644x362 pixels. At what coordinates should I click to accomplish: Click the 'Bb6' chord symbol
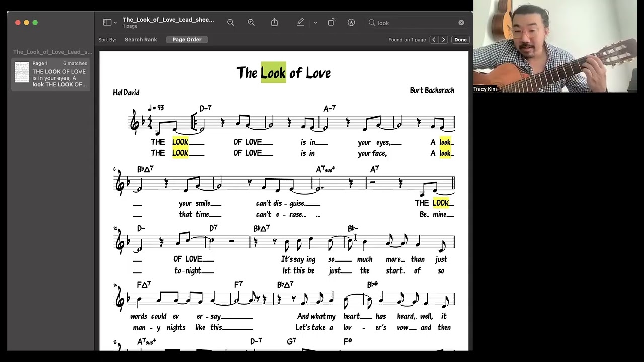pos(372,284)
